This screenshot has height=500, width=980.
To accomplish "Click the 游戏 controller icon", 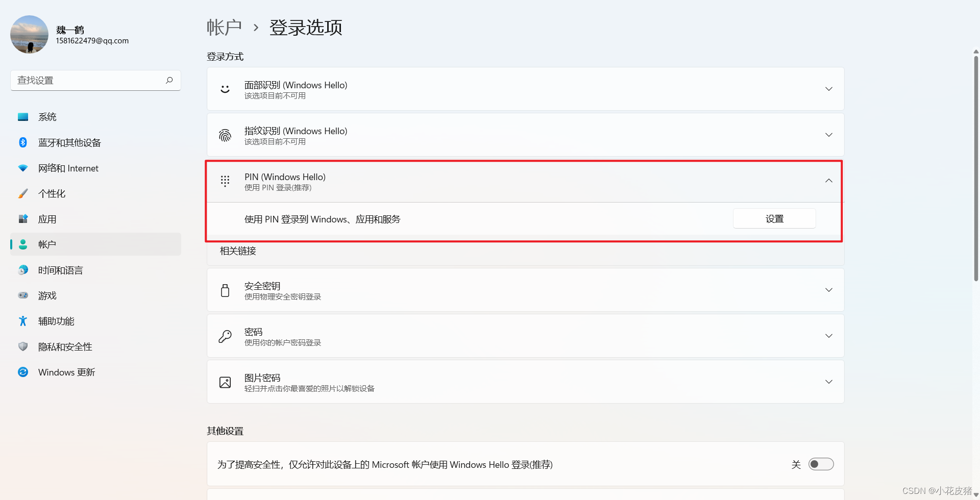I will coord(23,295).
